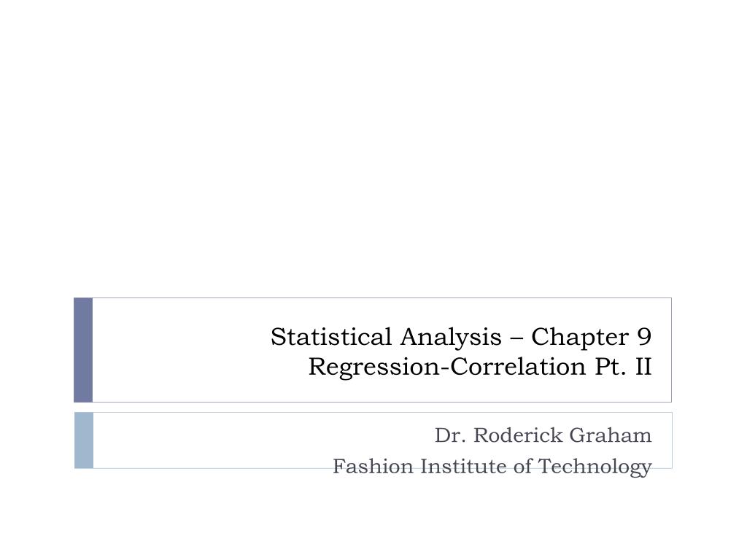Click the word "Fashion" in the subtitle
Viewport: 747px width, 560px height.
pos(373,466)
